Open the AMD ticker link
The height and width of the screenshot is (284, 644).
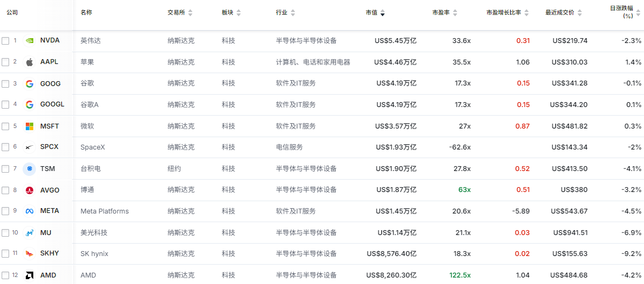coord(48,275)
